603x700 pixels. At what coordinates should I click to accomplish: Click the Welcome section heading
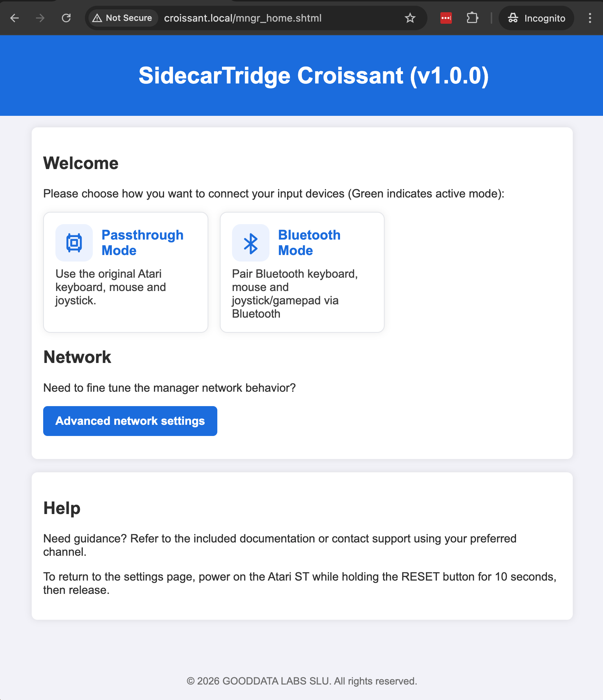coord(81,163)
